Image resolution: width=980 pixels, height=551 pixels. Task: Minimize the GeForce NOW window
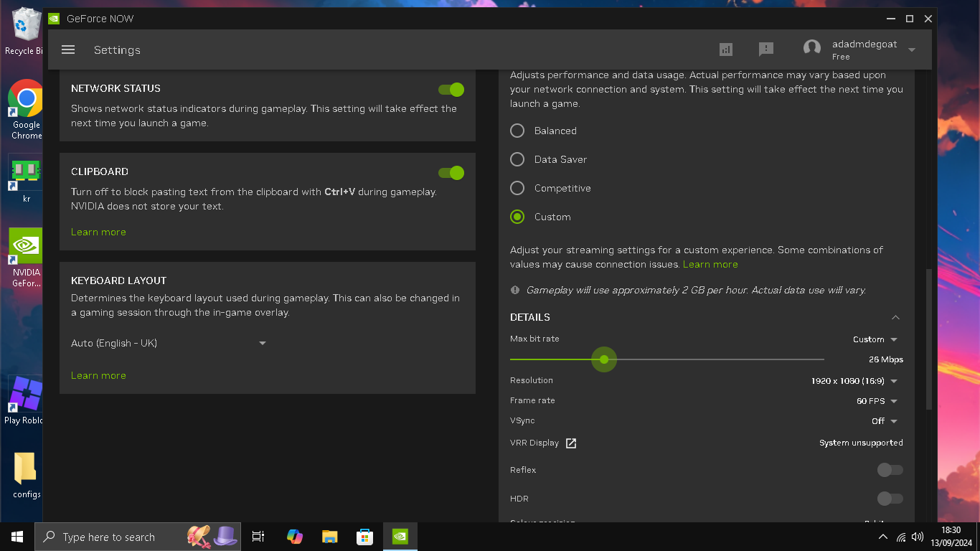click(x=891, y=19)
